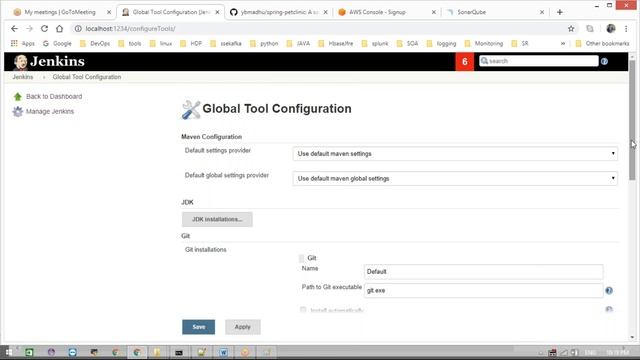
Task: Bookmark this page with the star icon
Action: 571,29
